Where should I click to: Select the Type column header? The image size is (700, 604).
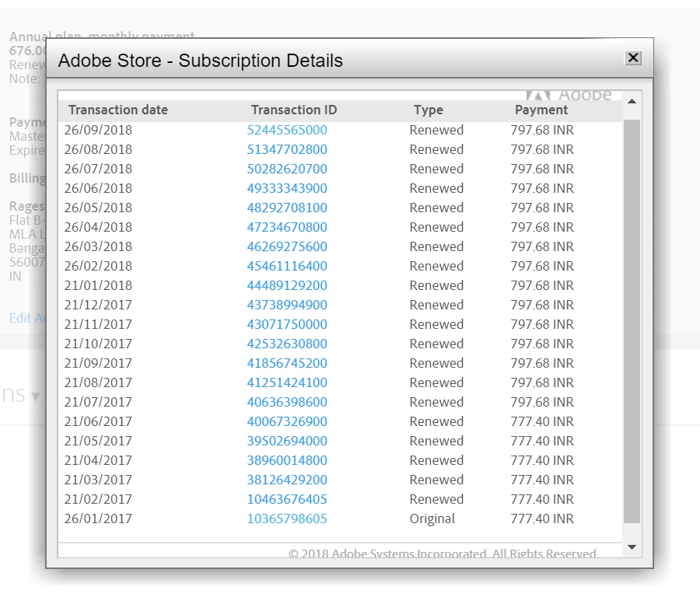point(429,110)
